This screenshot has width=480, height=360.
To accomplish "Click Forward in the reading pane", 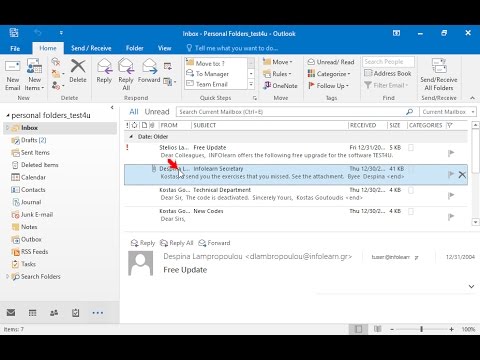I will tap(214, 243).
